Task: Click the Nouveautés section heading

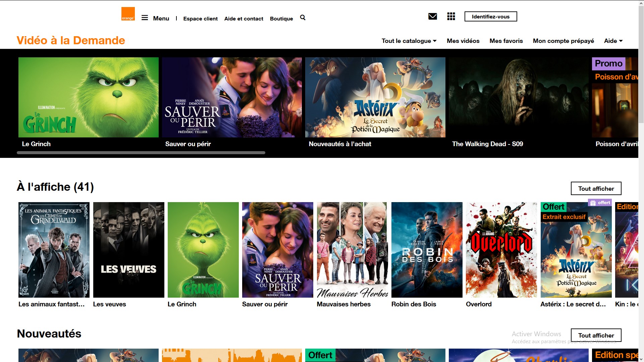Action: [49, 334]
